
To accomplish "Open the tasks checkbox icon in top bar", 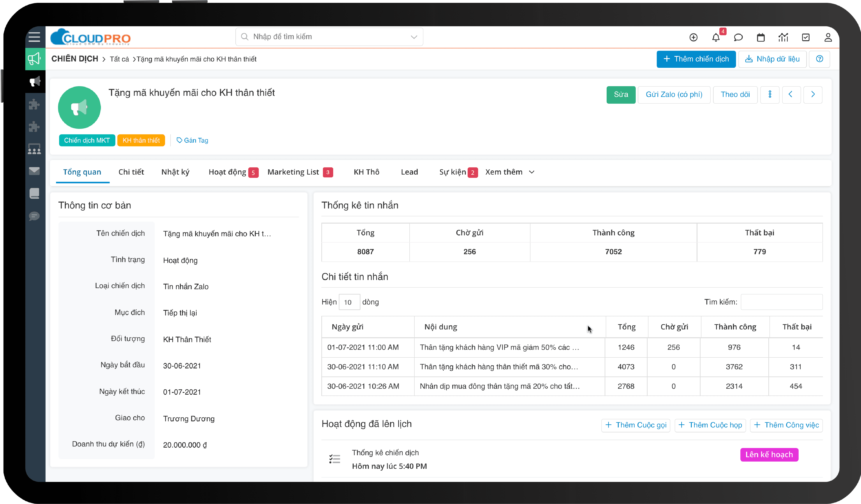I will pos(806,37).
